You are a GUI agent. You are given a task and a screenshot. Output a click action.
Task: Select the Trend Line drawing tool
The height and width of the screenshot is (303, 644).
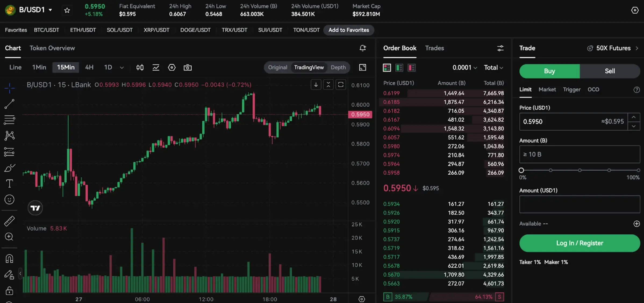pyautogui.click(x=9, y=104)
